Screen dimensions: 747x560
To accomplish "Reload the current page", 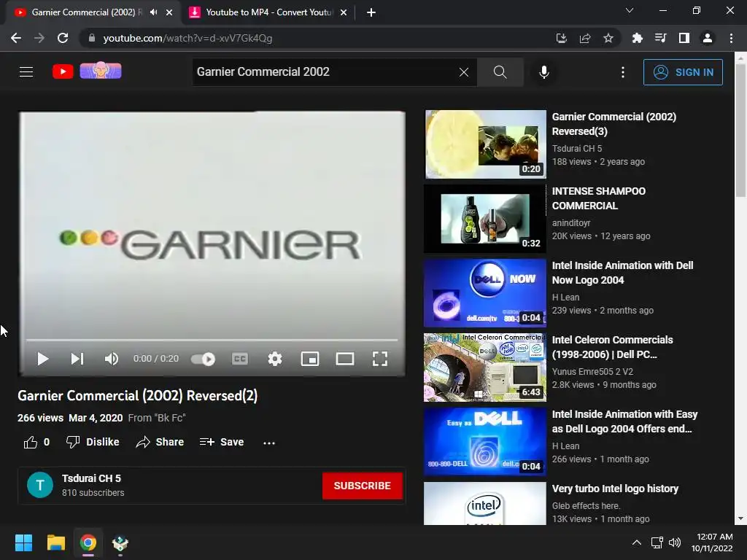I will pyautogui.click(x=63, y=38).
